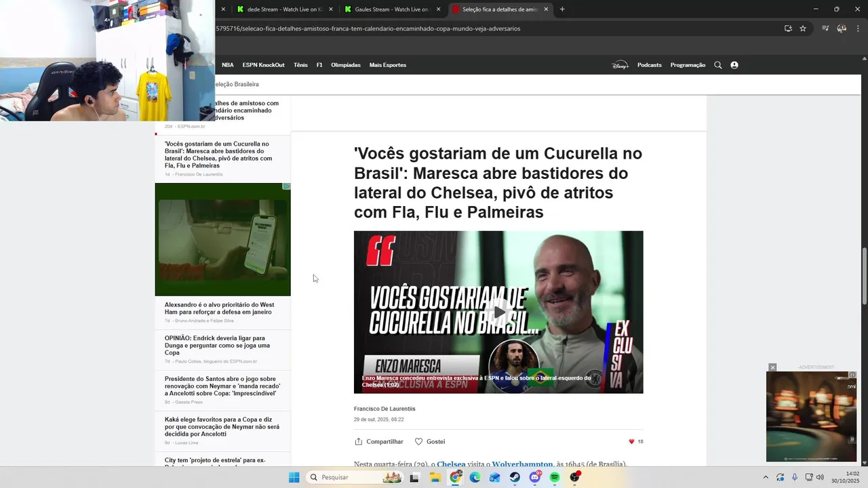Open Task View in taskbar
Image resolution: width=868 pixels, height=488 pixels.
tap(414, 477)
